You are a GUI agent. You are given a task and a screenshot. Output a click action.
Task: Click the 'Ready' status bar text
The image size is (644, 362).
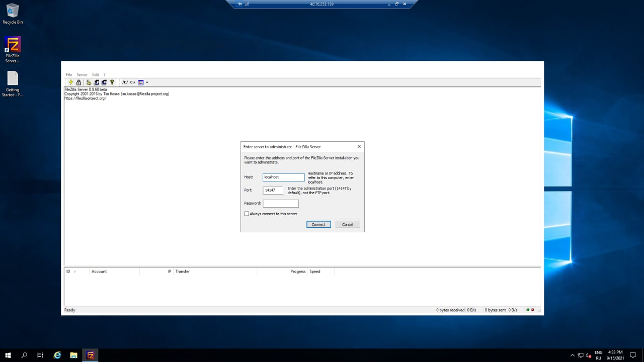click(70, 310)
